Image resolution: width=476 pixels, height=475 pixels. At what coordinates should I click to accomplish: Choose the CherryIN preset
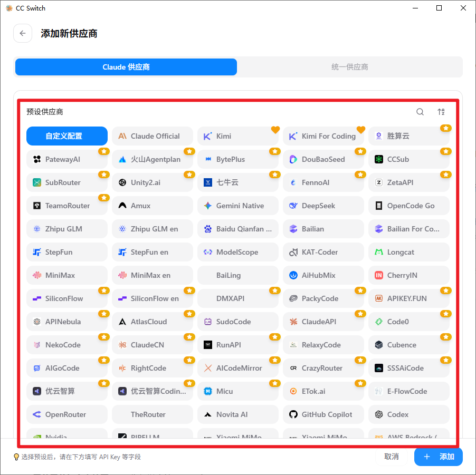[x=409, y=275]
